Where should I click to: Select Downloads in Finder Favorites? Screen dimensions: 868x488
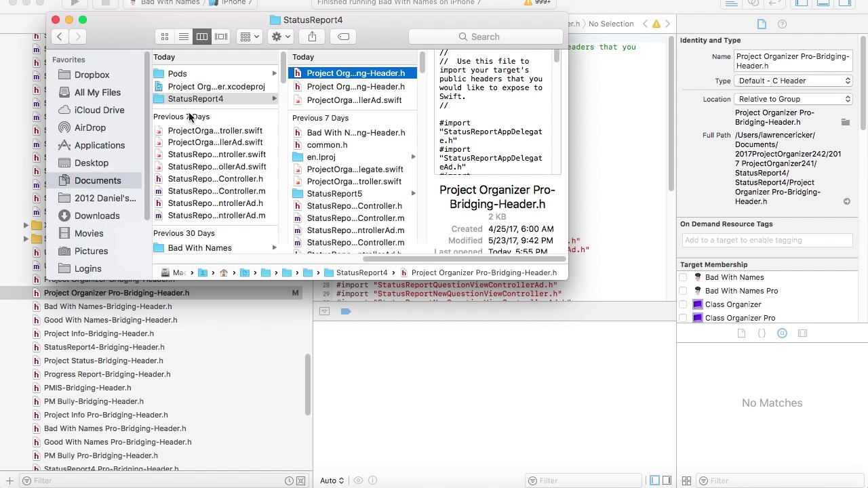click(x=98, y=216)
